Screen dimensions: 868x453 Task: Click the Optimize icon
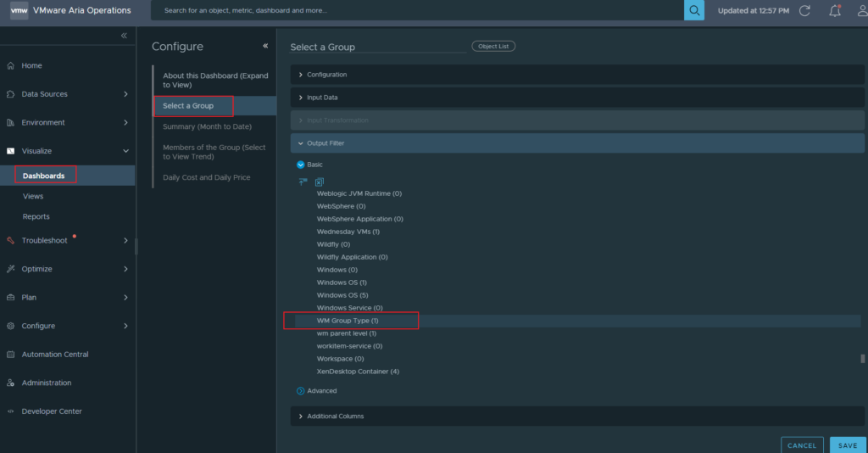pyautogui.click(x=10, y=269)
